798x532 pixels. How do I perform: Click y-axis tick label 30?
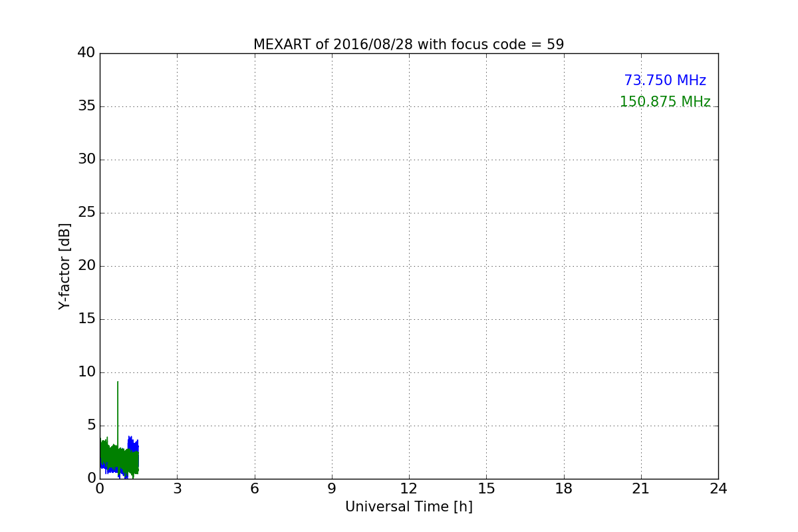click(x=86, y=160)
